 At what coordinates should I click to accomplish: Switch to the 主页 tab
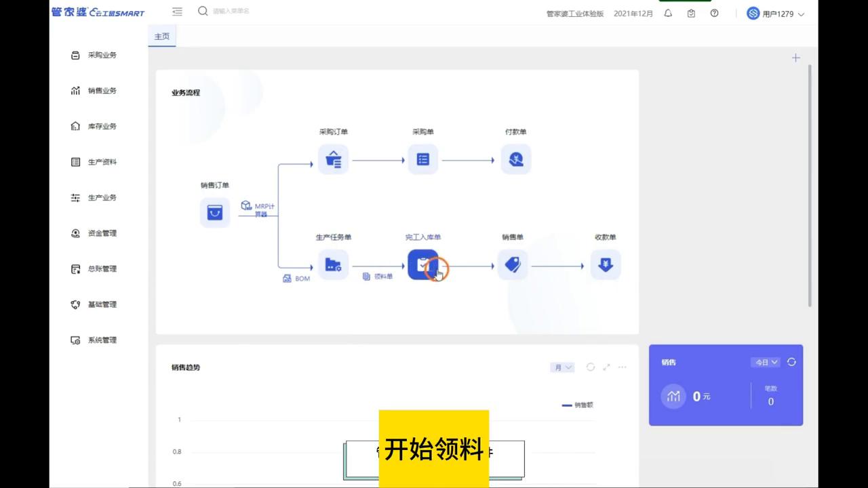point(161,36)
